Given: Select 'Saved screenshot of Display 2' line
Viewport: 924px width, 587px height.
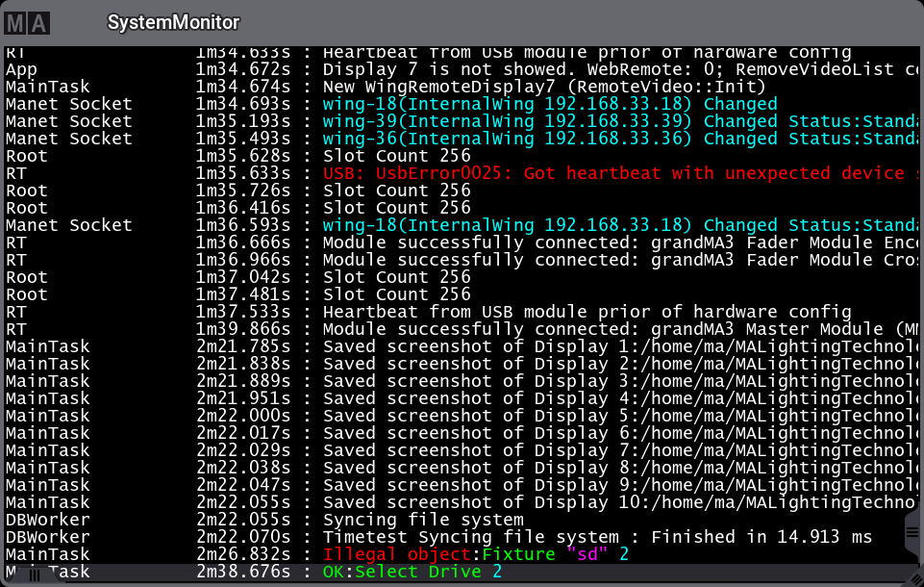Looking at the screenshot, I should [x=462, y=364].
